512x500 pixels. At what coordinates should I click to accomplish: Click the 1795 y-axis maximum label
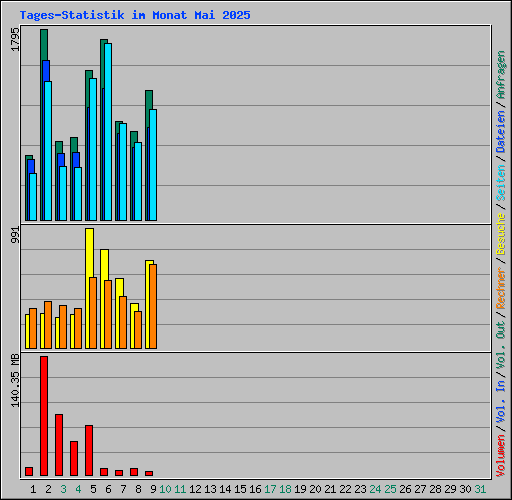(15, 39)
